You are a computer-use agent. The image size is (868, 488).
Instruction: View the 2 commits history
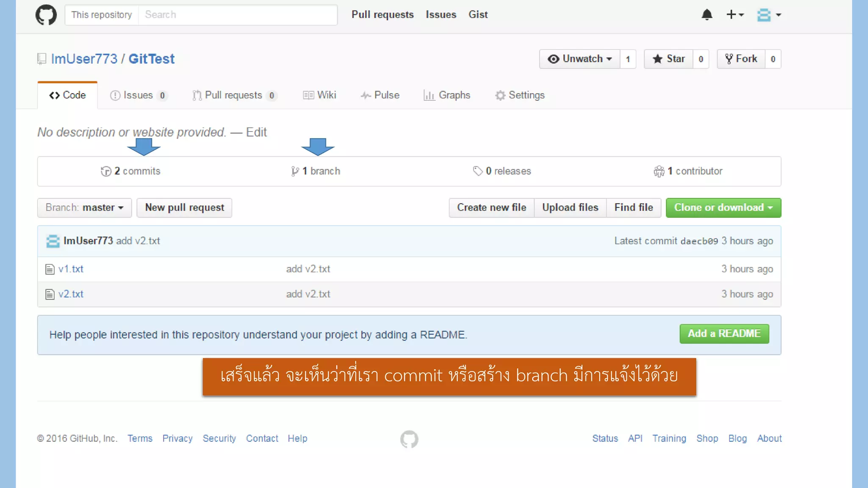coord(131,171)
